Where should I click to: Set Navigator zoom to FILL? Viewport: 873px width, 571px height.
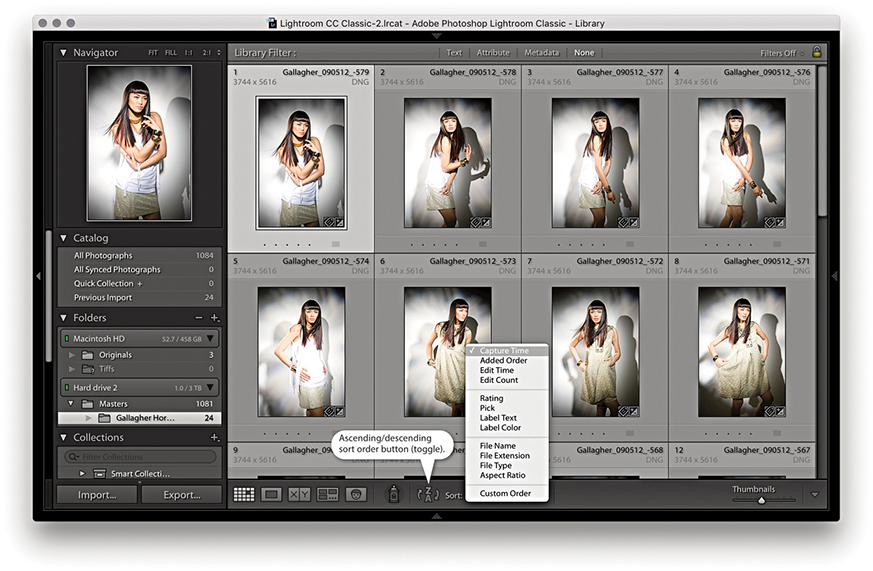click(170, 53)
